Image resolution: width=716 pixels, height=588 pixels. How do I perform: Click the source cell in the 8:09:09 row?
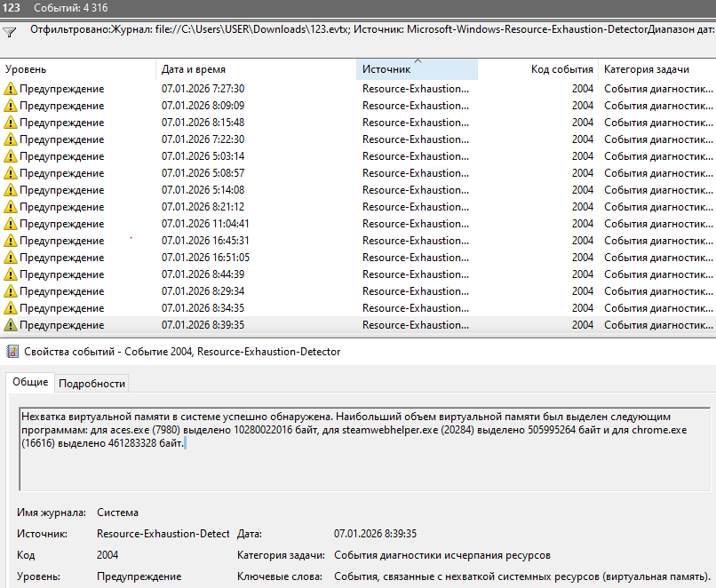pyautogui.click(x=416, y=106)
